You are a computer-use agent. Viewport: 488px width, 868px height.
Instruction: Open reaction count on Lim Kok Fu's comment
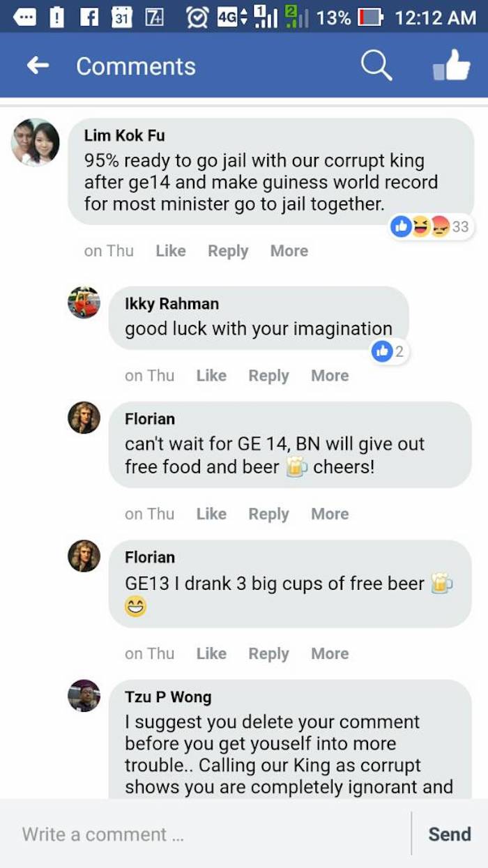point(430,227)
